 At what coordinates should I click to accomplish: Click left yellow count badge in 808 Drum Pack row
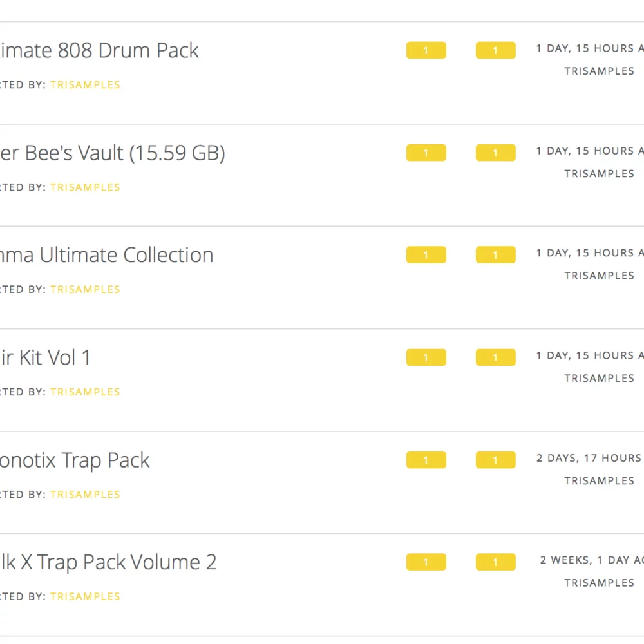coord(426,50)
